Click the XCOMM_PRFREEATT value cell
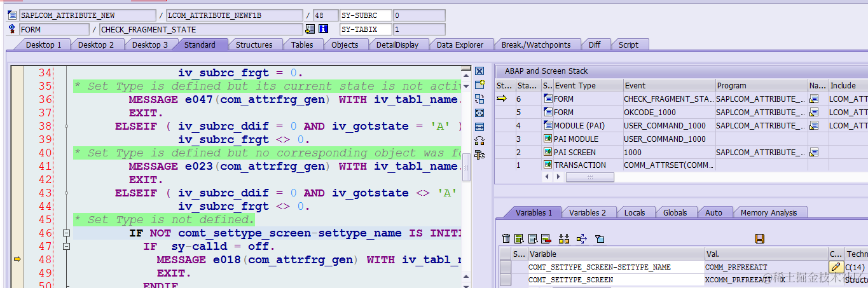Image resolution: width=868 pixels, height=288 pixels. (x=766, y=280)
